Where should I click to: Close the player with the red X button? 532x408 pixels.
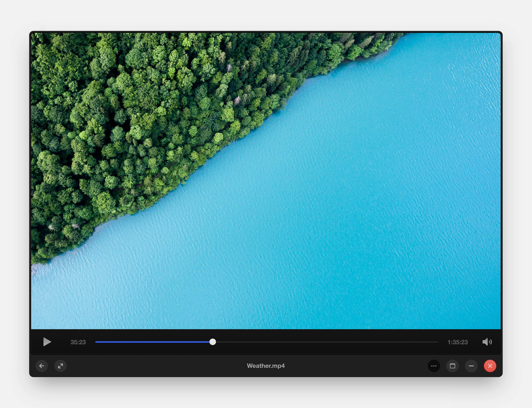(490, 366)
